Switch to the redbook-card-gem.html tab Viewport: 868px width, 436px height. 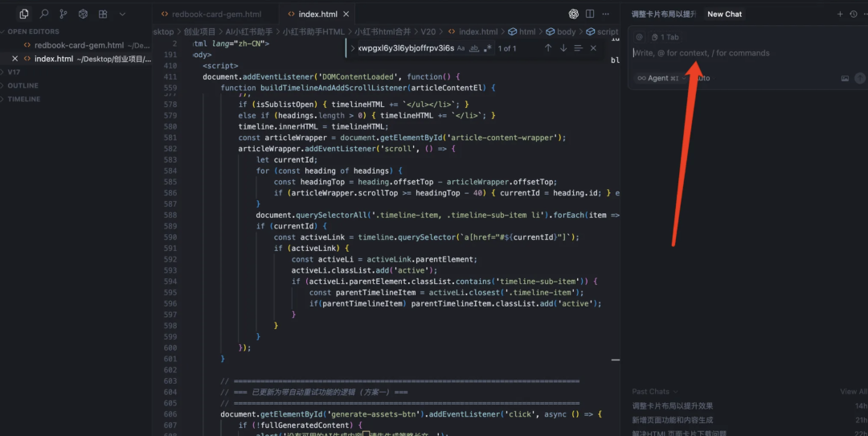[216, 14]
